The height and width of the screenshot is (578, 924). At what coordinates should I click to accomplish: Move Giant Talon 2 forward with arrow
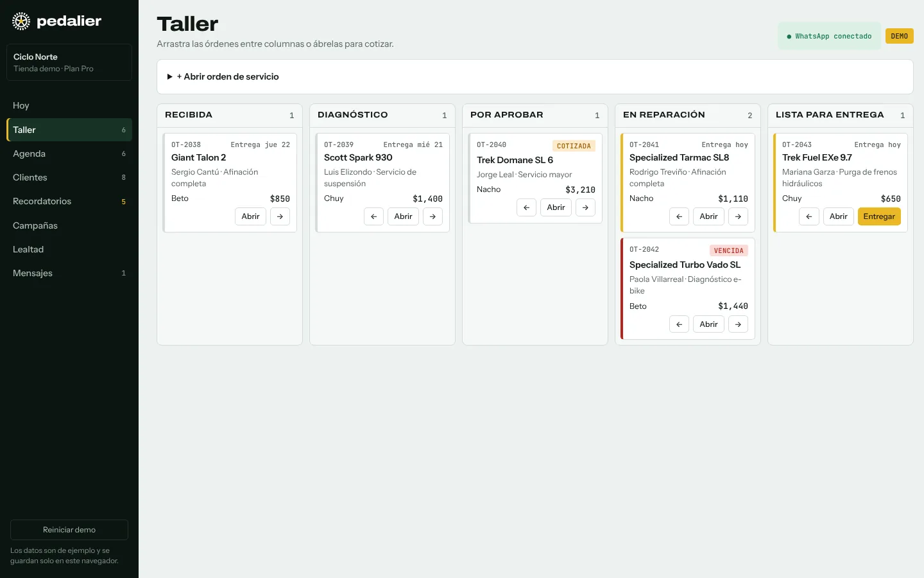280,216
